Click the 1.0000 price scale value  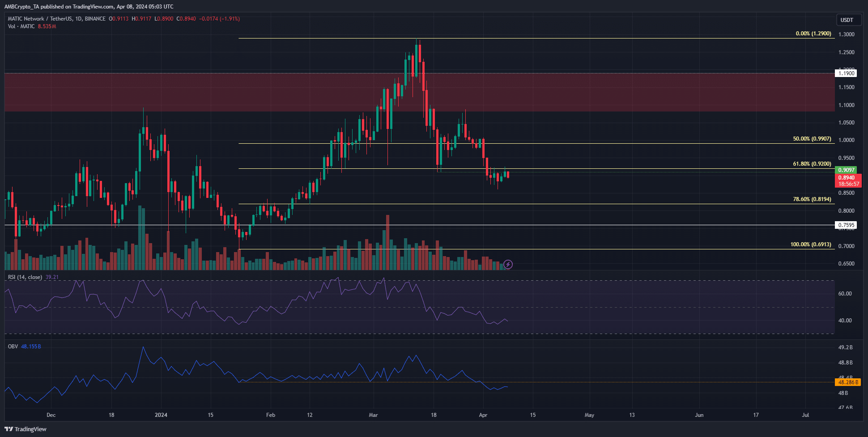tap(847, 140)
